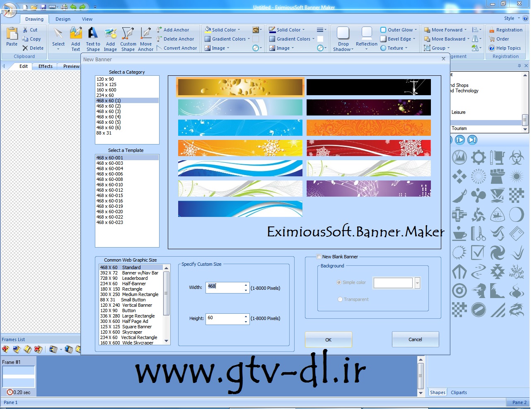Click the Copy icon in the Clipboard group

tap(25, 39)
